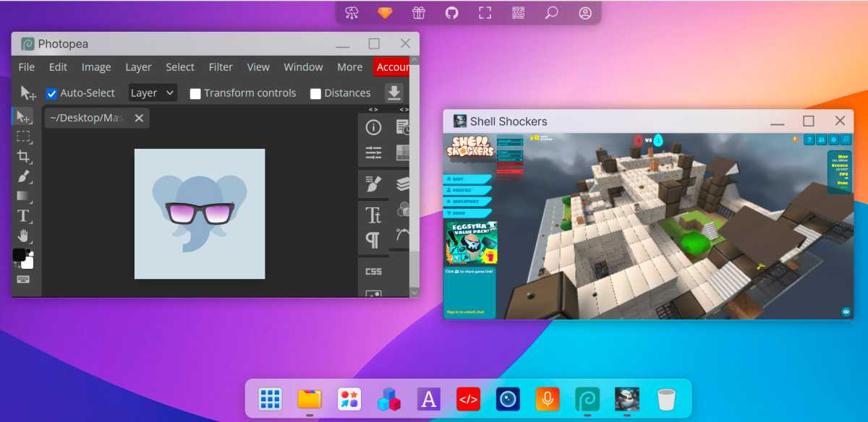Open the Info panel icon

tap(373, 128)
